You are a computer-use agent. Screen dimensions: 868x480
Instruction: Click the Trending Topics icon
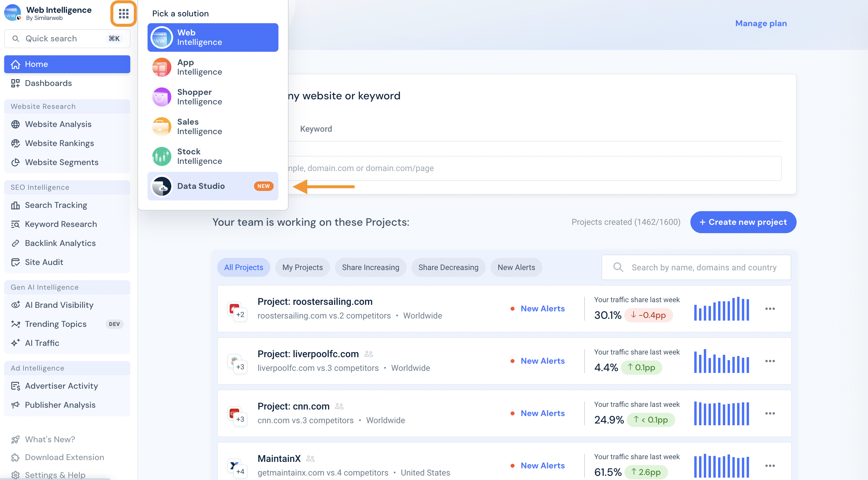(15, 324)
